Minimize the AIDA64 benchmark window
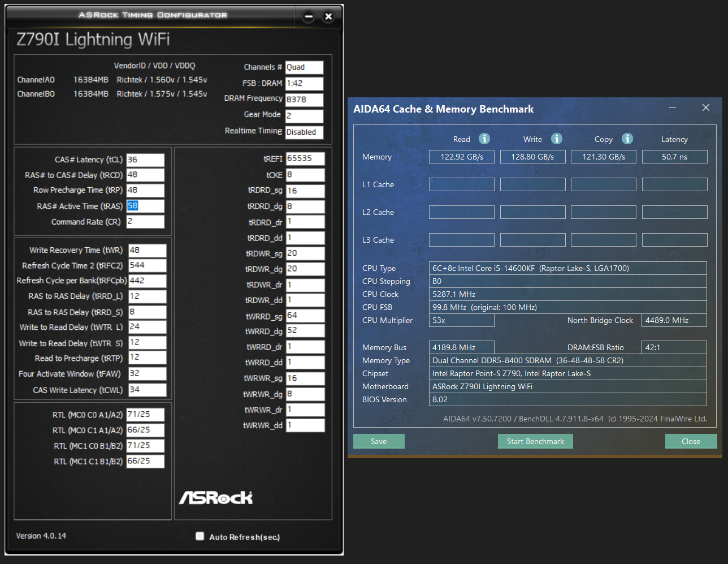728x564 pixels. tap(673, 107)
